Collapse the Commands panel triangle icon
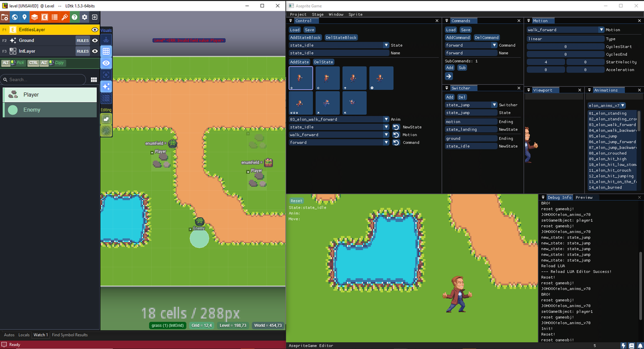 pos(448,21)
